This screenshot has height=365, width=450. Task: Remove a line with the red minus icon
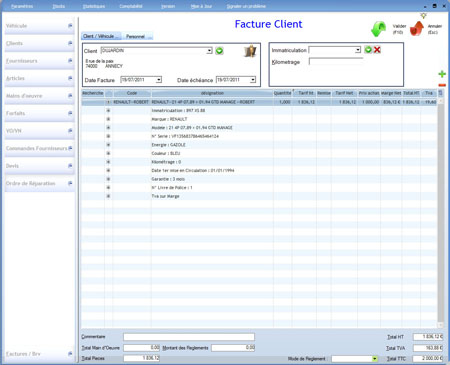point(442,85)
